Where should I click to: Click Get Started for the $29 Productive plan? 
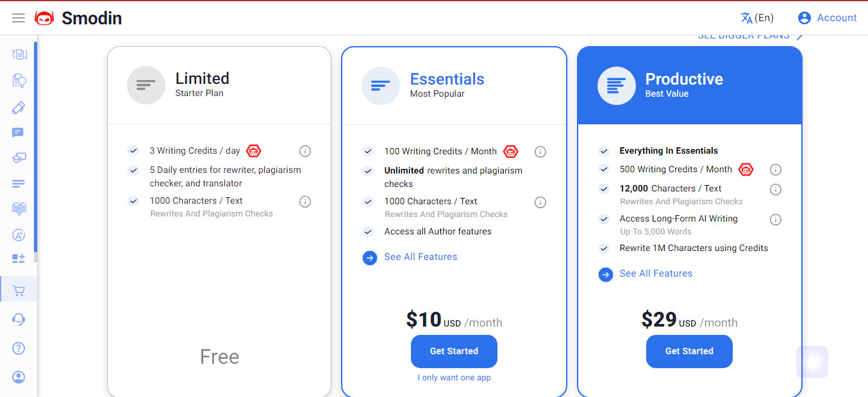689,351
